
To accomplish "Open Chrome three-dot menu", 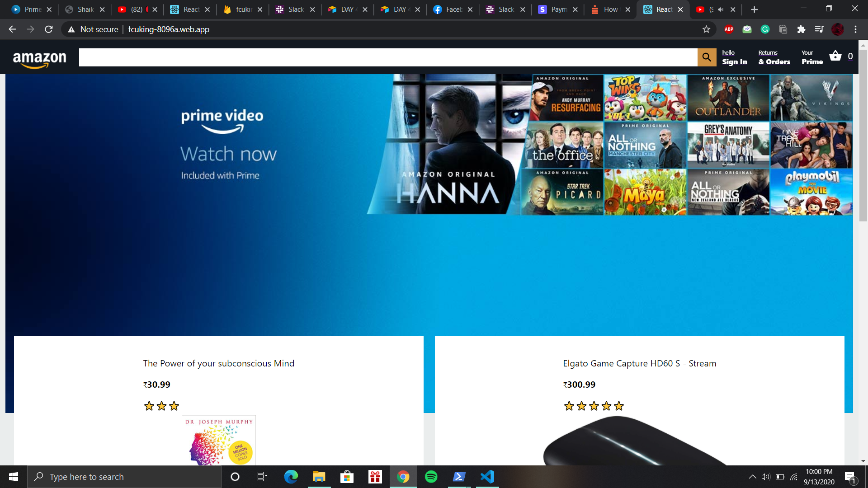I will pos(855,29).
